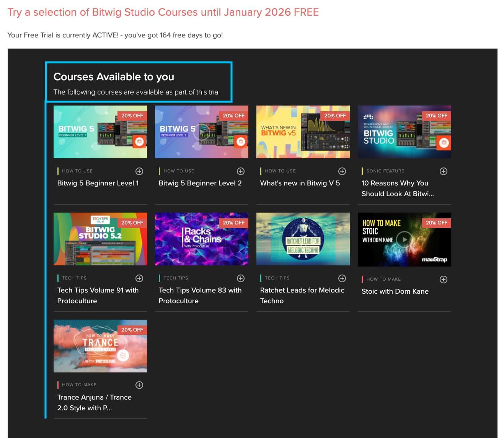
Task: Click plus icon for Ratchet Leads for Melodic Techno
Action: pyautogui.click(x=342, y=278)
